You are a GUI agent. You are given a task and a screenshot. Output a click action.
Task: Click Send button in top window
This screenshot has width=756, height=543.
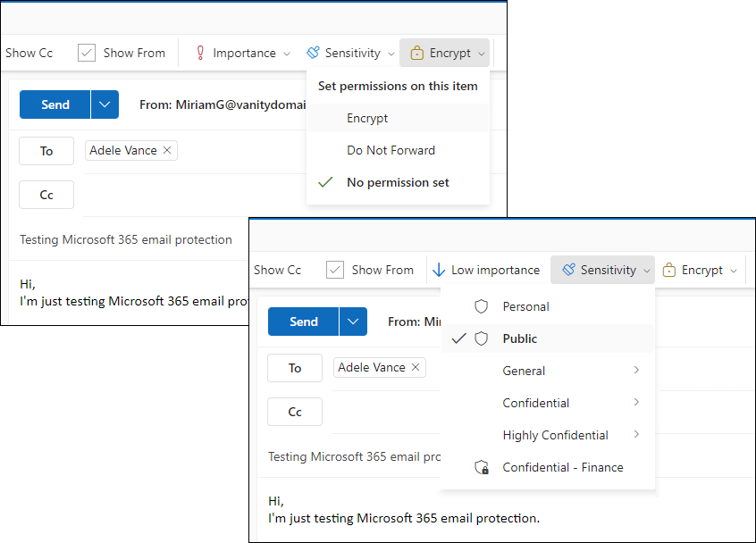pos(55,104)
